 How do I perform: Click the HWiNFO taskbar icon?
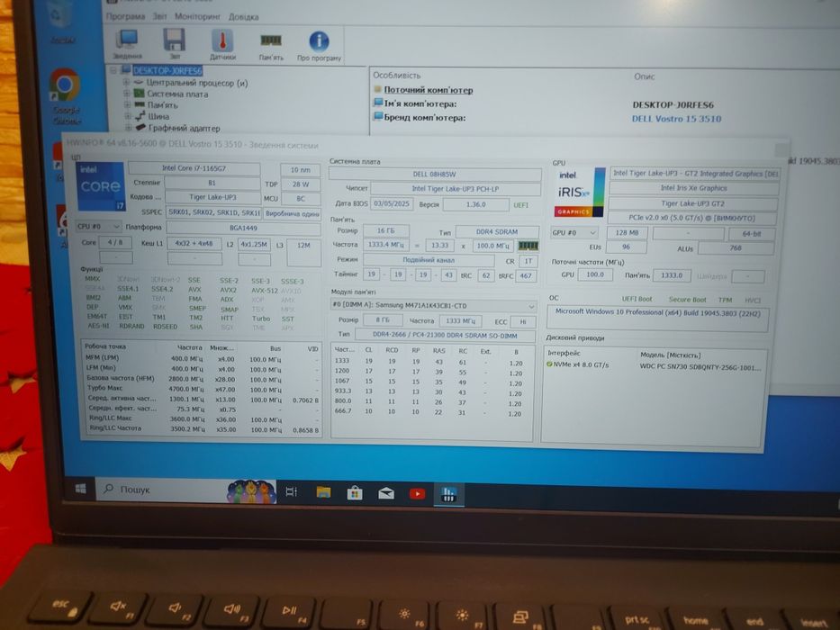(x=448, y=494)
